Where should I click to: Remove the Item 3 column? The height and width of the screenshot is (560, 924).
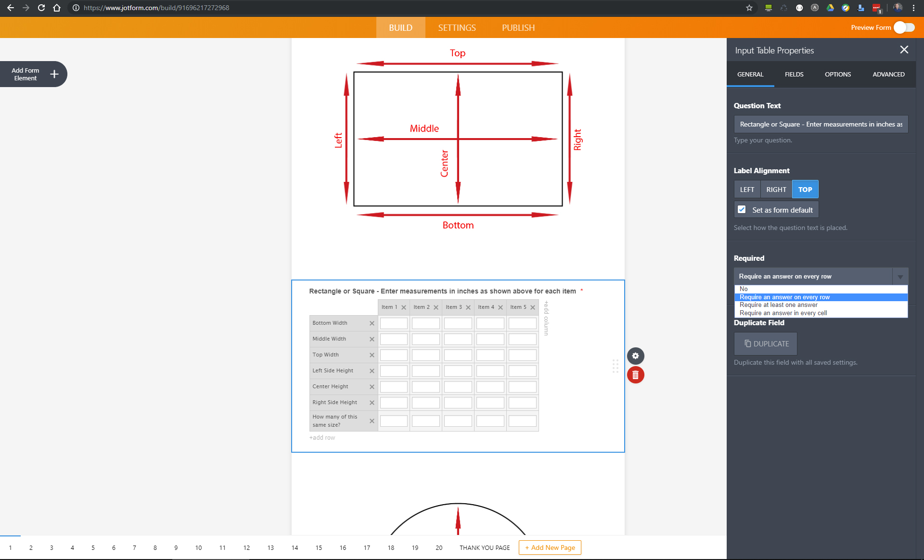point(468,307)
